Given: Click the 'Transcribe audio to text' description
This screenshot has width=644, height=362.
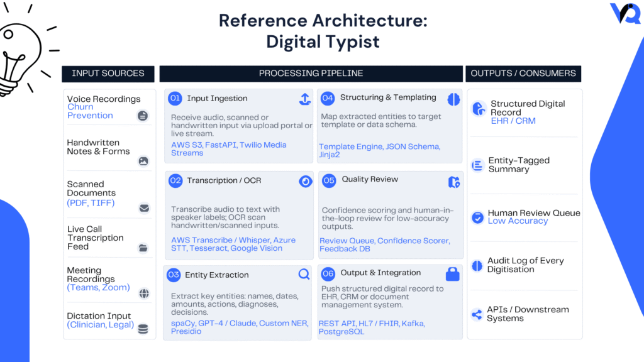Looking at the screenshot, I should point(226,217).
